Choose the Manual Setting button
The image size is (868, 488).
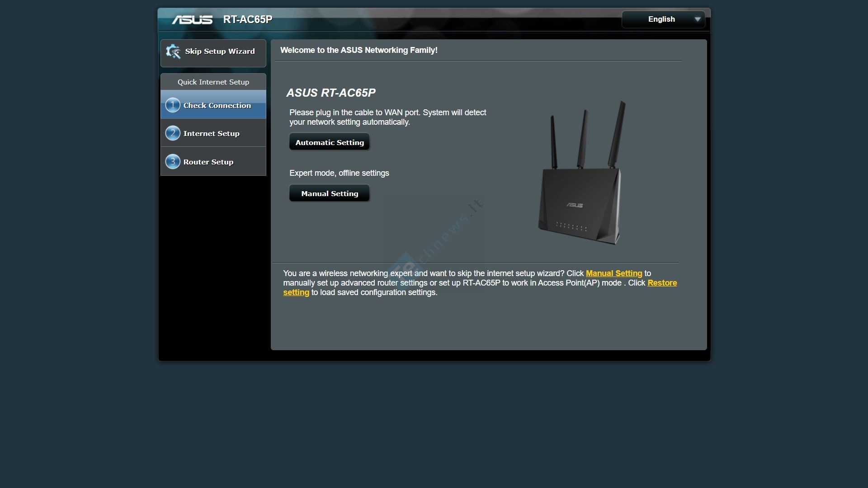coord(330,193)
